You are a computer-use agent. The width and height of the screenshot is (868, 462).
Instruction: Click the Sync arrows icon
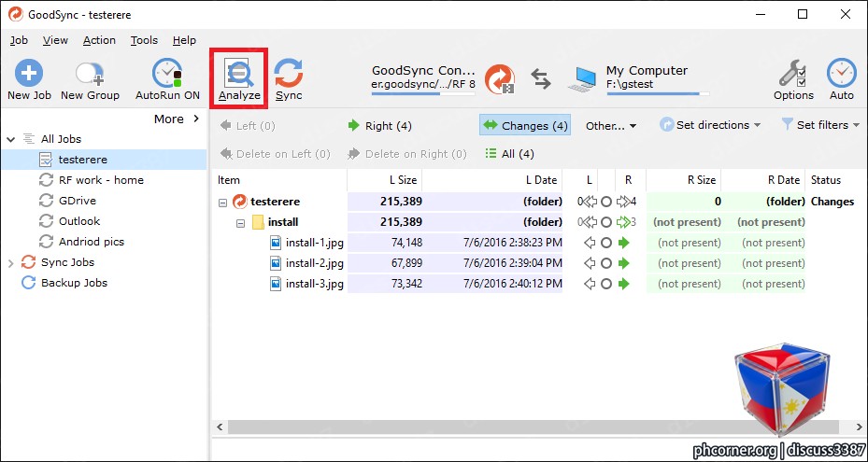tap(289, 74)
